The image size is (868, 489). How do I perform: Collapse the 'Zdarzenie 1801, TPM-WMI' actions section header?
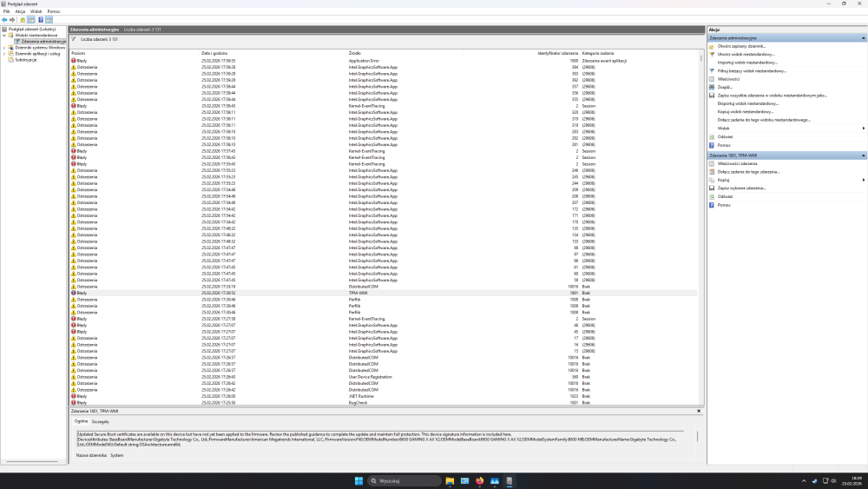point(863,155)
